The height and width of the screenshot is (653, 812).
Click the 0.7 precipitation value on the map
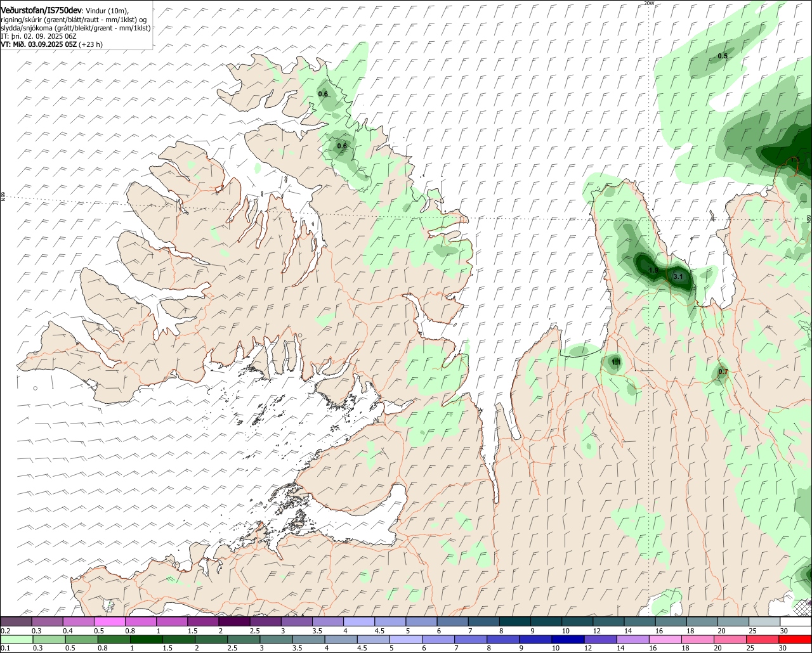point(723,372)
